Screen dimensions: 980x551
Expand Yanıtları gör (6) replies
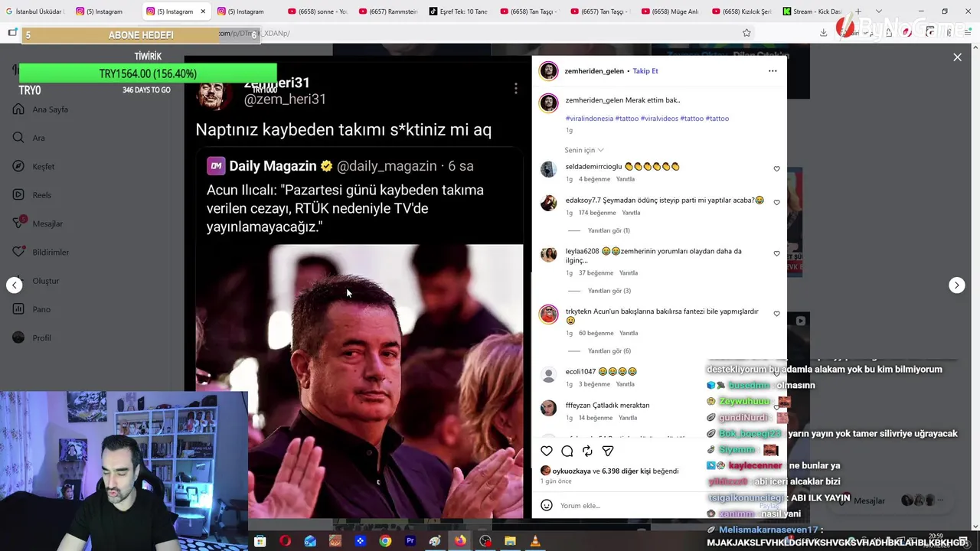[609, 351]
